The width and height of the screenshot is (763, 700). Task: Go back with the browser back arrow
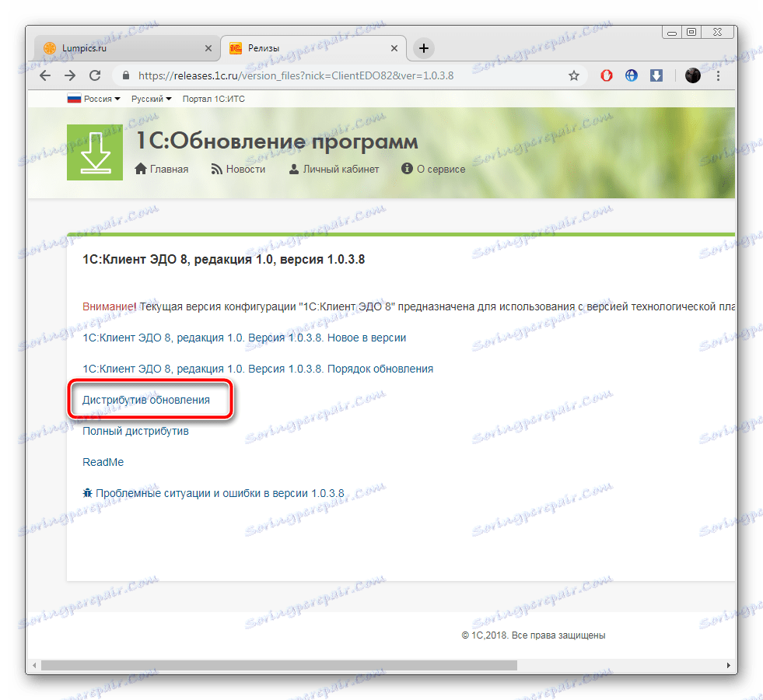(x=45, y=75)
